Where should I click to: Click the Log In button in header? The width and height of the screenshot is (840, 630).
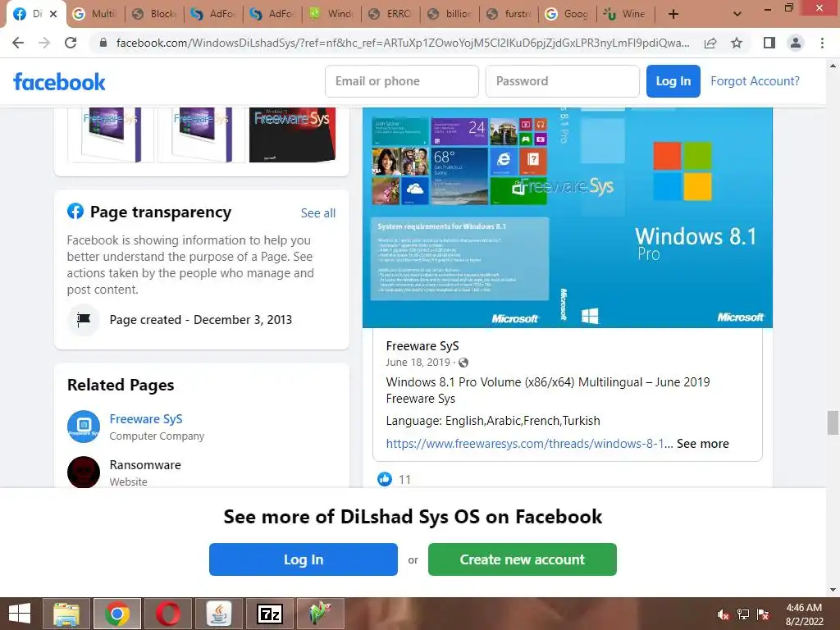(x=673, y=81)
